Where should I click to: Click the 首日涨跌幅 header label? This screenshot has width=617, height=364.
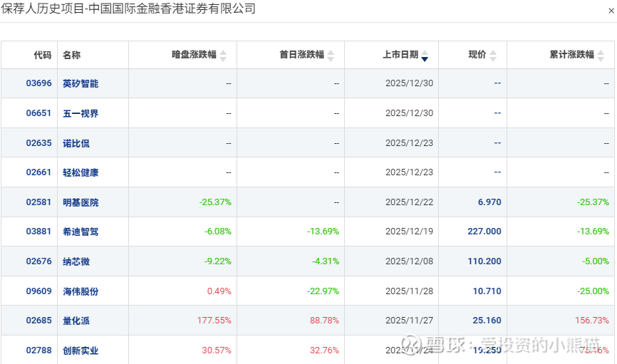click(x=302, y=55)
